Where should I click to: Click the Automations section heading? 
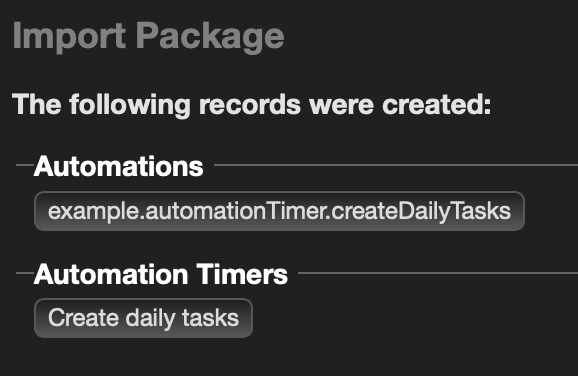click(118, 166)
